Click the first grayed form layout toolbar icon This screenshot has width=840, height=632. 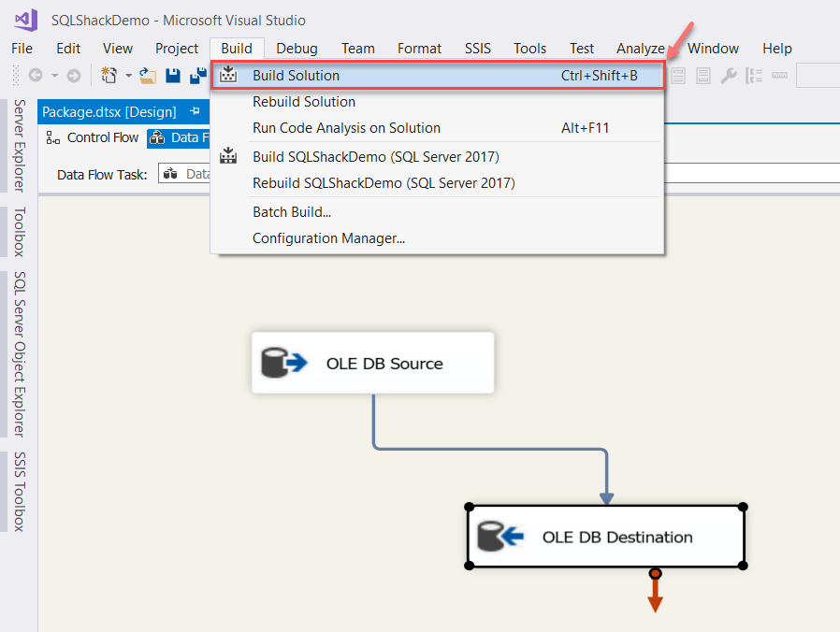678,76
